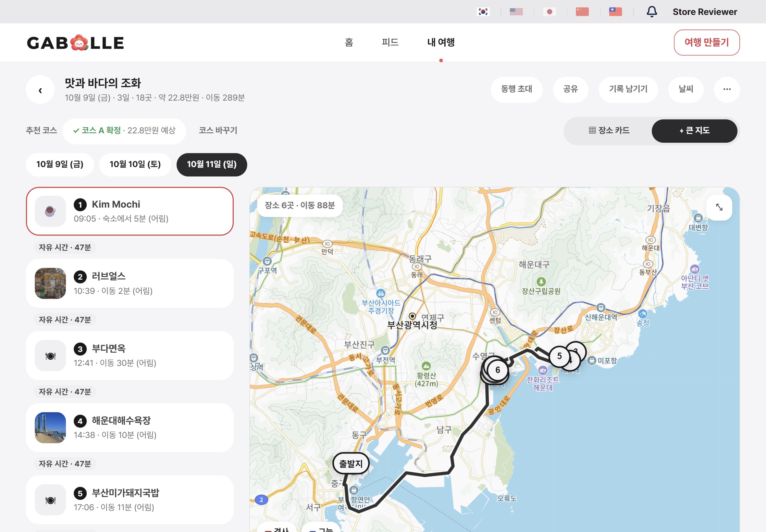Select 코스 A 확정 course chip

coord(124,130)
